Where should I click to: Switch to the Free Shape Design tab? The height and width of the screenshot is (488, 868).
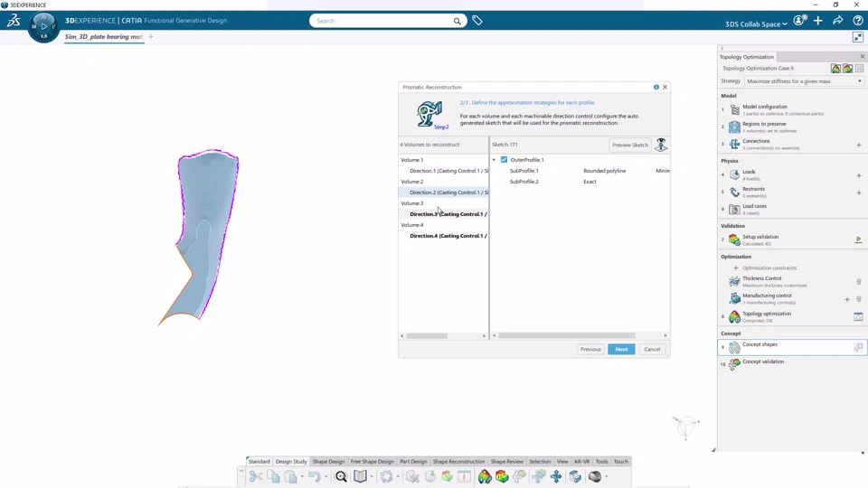pyautogui.click(x=372, y=462)
